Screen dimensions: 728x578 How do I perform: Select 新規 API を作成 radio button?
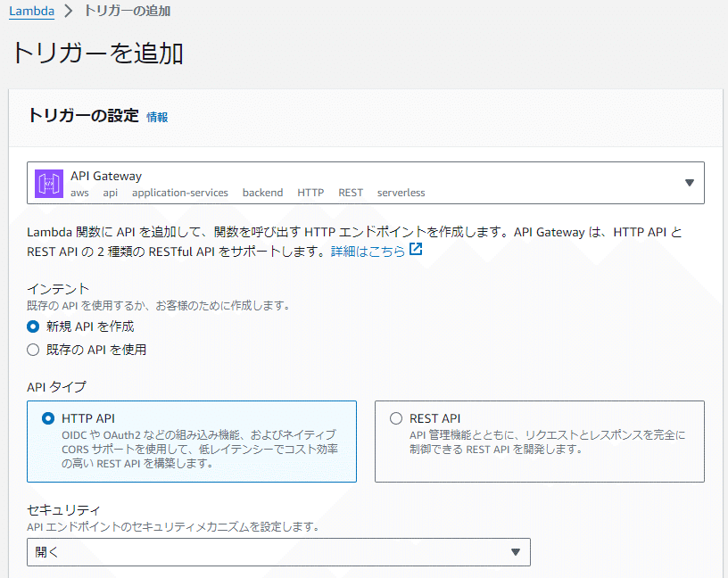tap(33, 326)
